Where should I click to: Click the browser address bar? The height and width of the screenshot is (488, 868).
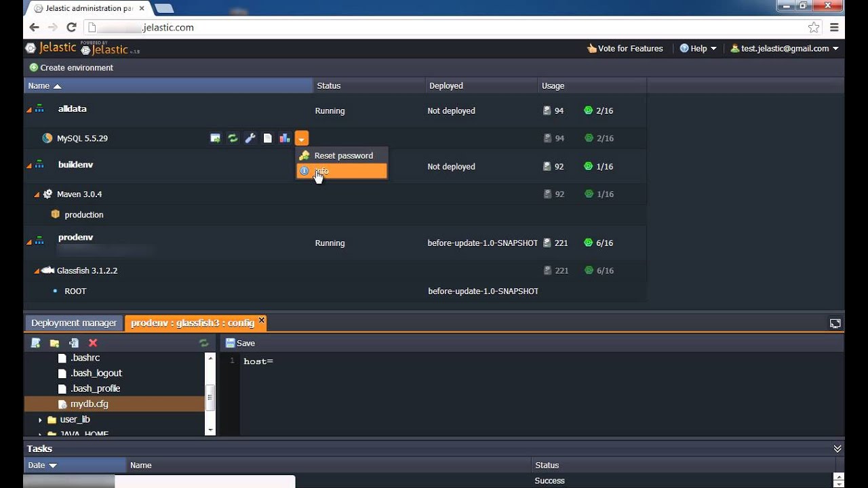(454, 28)
